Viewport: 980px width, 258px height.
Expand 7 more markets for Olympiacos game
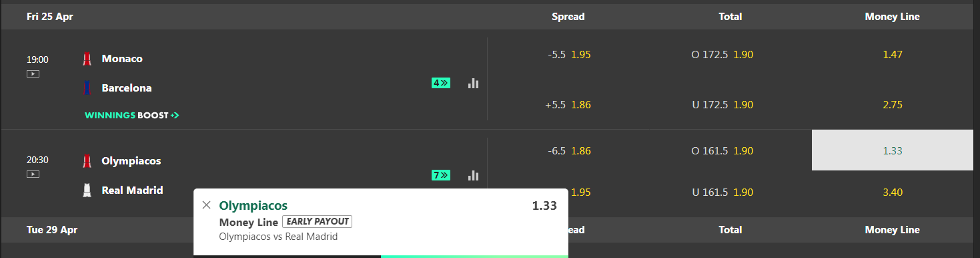click(441, 175)
